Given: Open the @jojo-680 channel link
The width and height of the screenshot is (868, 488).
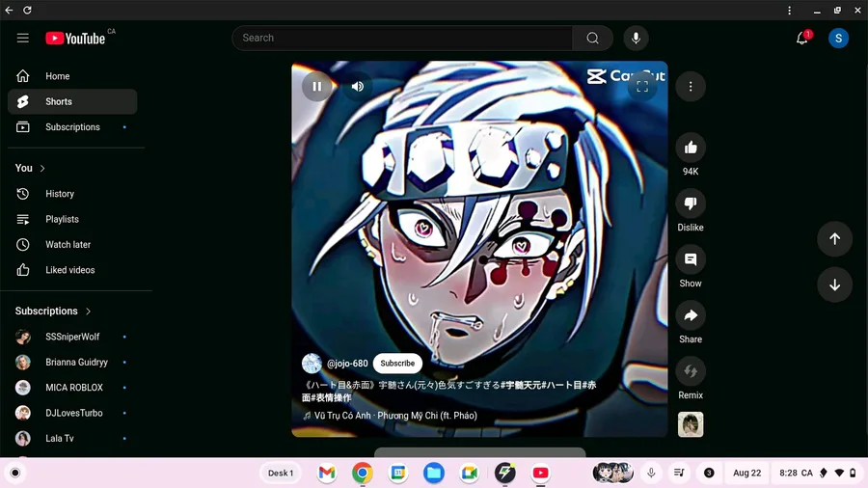Looking at the screenshot, I should [347, 364].
